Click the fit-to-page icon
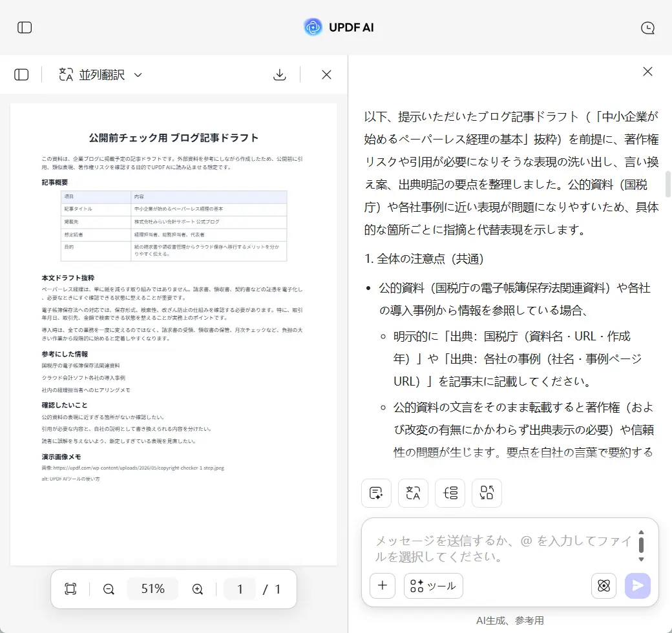The height and width of the screenshot is (633, 672). click(x=70, y=589)
